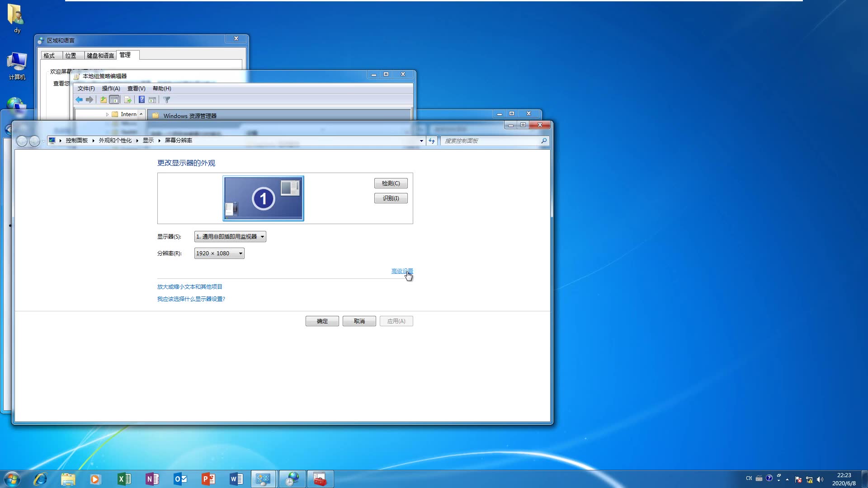Click the arrow after 显示 in breadcrumb

pyautogui.click(x=159, y=141)
